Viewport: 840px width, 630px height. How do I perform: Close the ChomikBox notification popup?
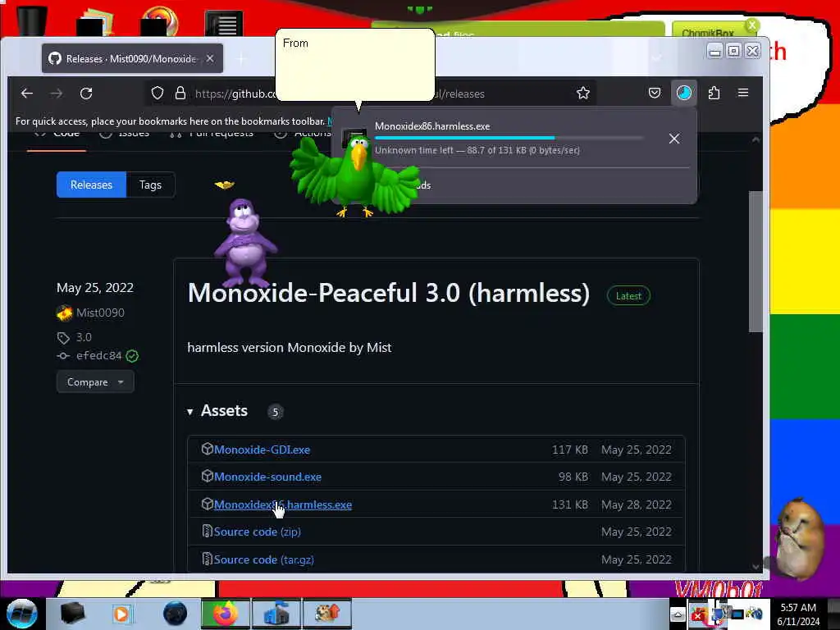(x=752, y=25)
